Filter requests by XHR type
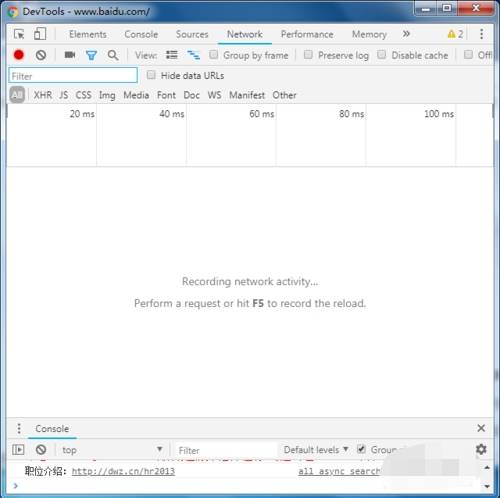Image resolution: width=500 pixels, height=498 pixels. (x=43, y=95)
